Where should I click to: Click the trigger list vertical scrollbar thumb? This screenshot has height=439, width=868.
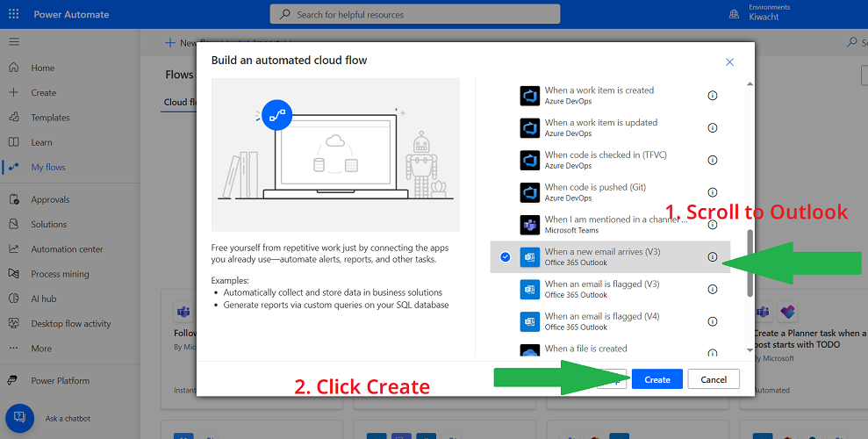tap(749, 263)
